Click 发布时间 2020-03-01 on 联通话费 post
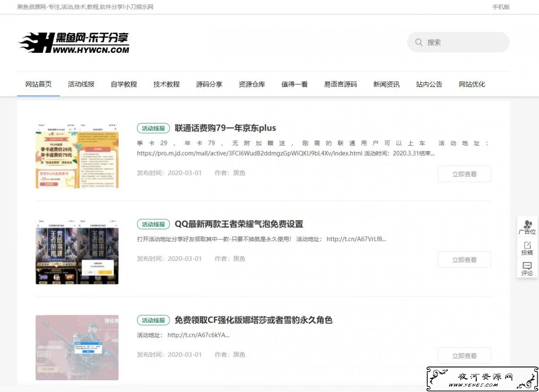This screenshot has width=539, height=392. [169, 173]
